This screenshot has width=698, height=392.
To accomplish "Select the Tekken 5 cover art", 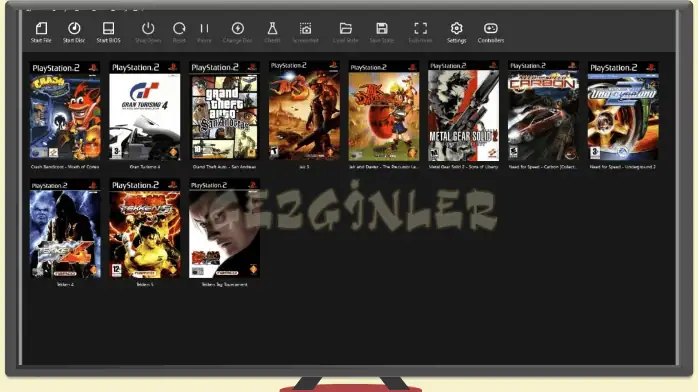I will pyautogui.click(x=145, y=229).
